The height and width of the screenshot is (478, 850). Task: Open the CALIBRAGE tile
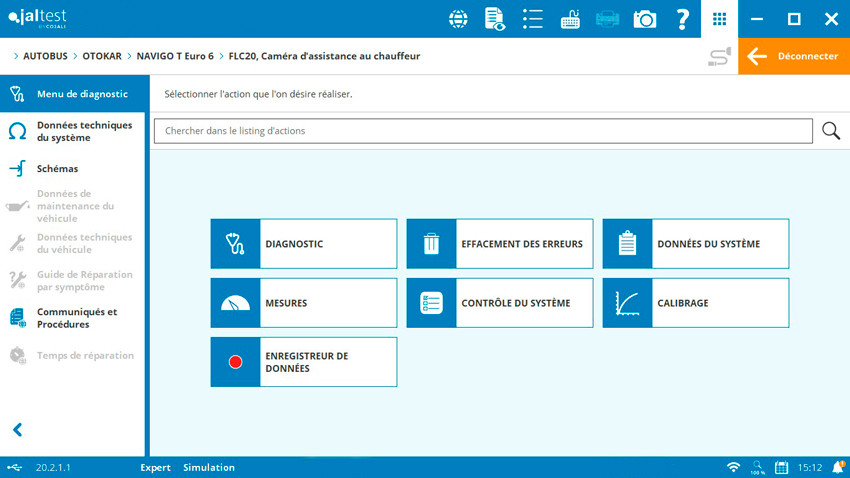click(696, 302)
